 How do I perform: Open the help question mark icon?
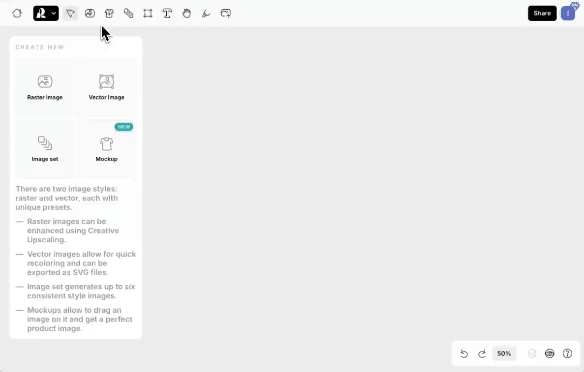click(568, 354)
